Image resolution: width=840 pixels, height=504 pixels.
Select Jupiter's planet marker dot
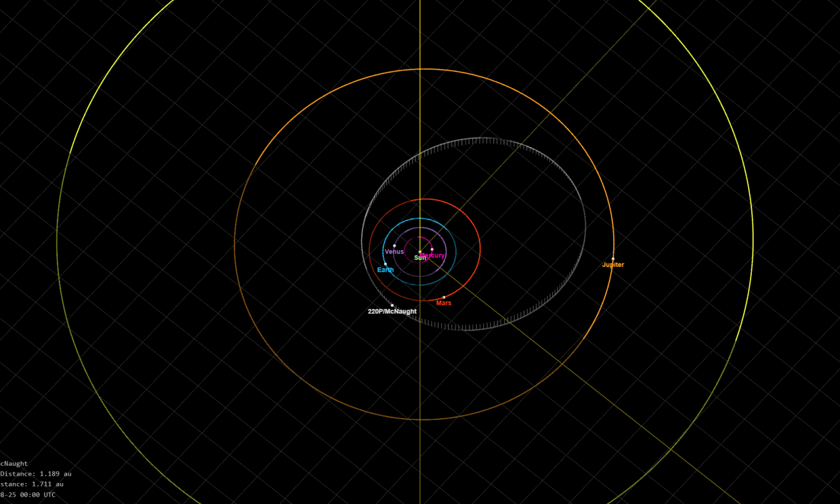click(613, 259)
